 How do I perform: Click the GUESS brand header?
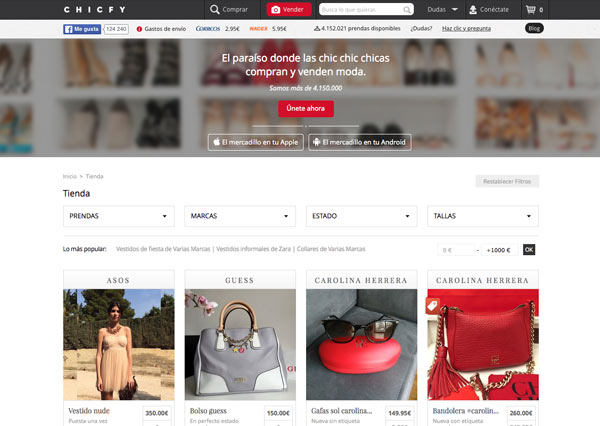(x=240, y=280)
